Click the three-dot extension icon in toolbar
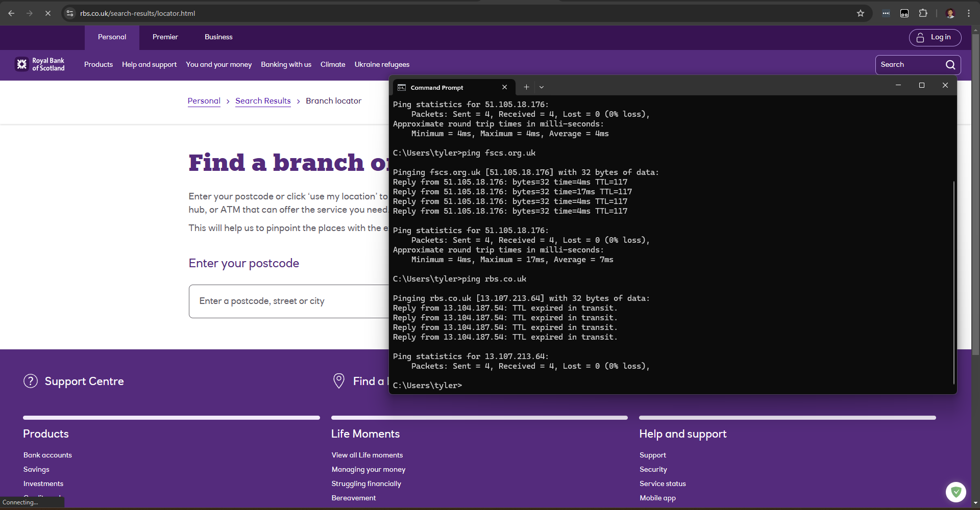This screenshot has height=510, width=980. [x=886, y=13]
